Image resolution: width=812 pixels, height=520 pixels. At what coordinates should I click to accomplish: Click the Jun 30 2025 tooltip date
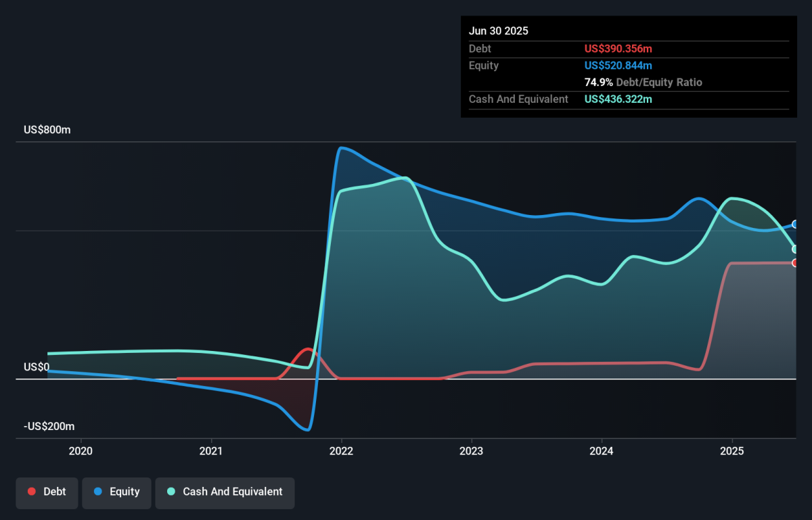(x=499, y=31)
